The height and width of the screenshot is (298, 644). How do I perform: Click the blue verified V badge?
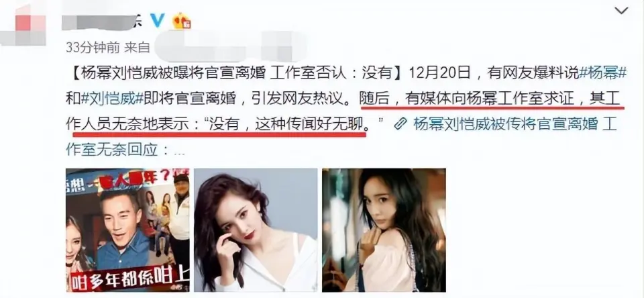click(157, 21)
